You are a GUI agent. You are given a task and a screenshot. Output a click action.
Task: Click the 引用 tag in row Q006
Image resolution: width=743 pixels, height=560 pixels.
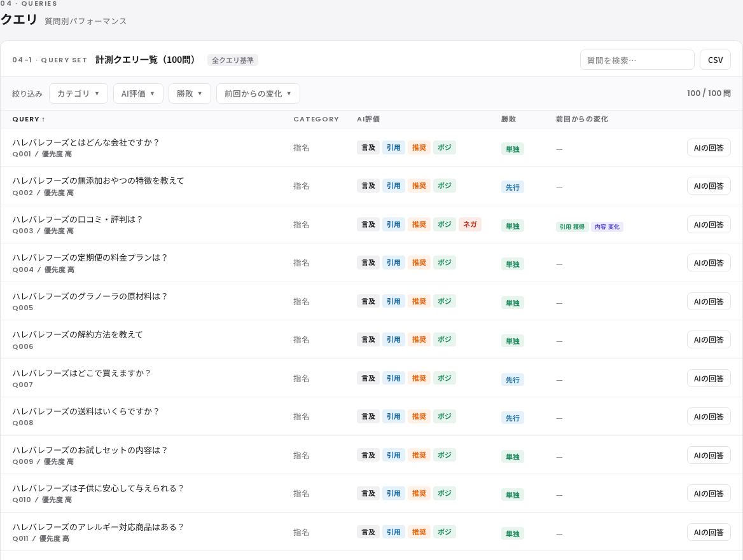(x=393, y=339)
